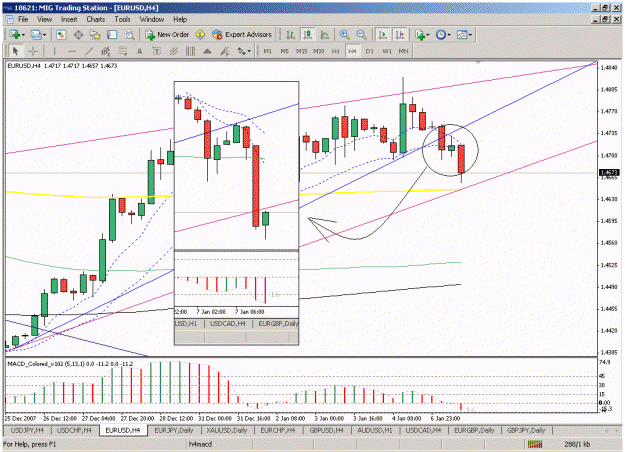Toggle chart auto scroll
This screenshot has width=625, height=452.
[x=383, y=35]
